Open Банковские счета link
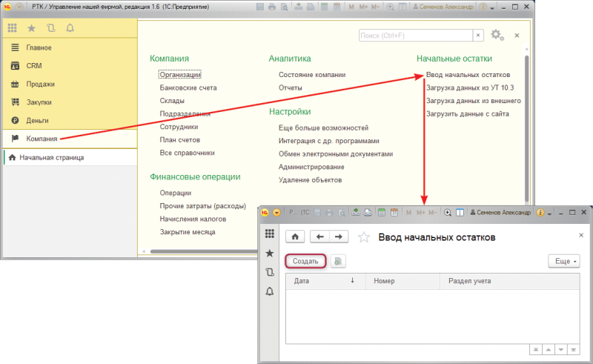The image size is (593, 364). 188,87
